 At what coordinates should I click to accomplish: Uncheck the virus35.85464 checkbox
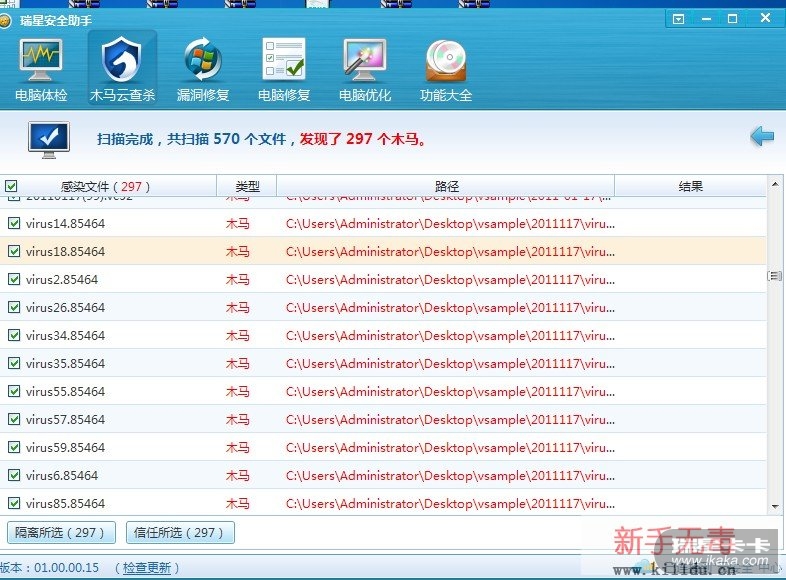point(14,363)
